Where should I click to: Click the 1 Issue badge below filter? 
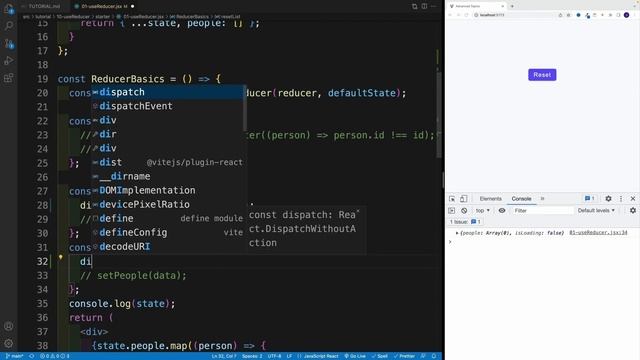tap(465, 222)
